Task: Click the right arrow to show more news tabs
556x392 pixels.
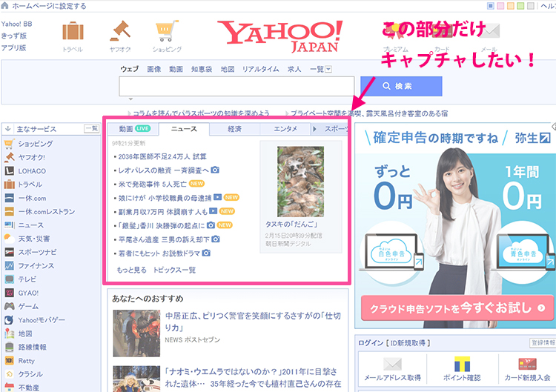Action: tap(314, 129)
